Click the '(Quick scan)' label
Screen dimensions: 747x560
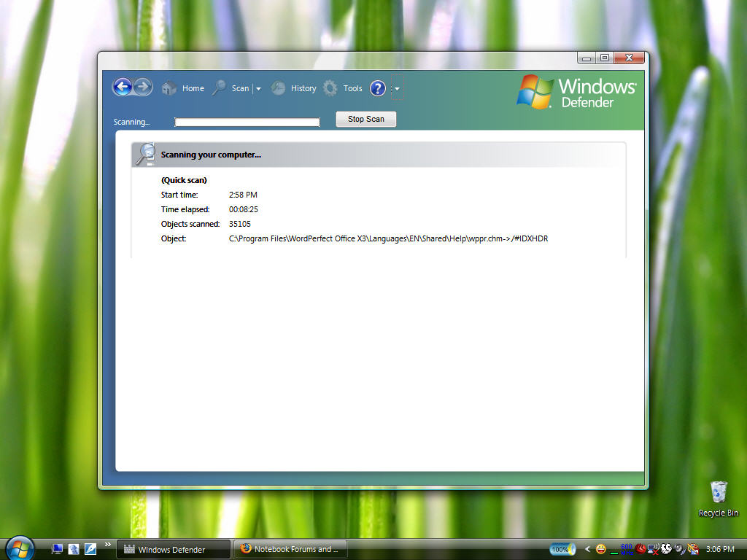184,180
